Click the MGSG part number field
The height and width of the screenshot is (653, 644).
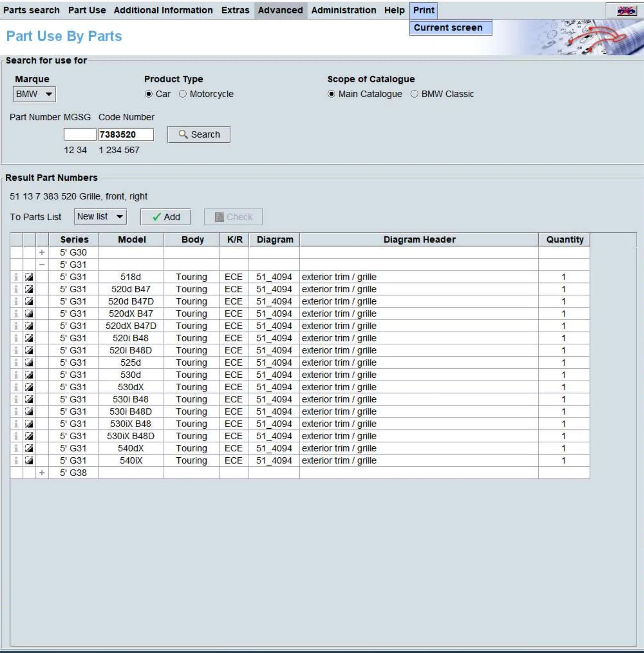point(80,134)
